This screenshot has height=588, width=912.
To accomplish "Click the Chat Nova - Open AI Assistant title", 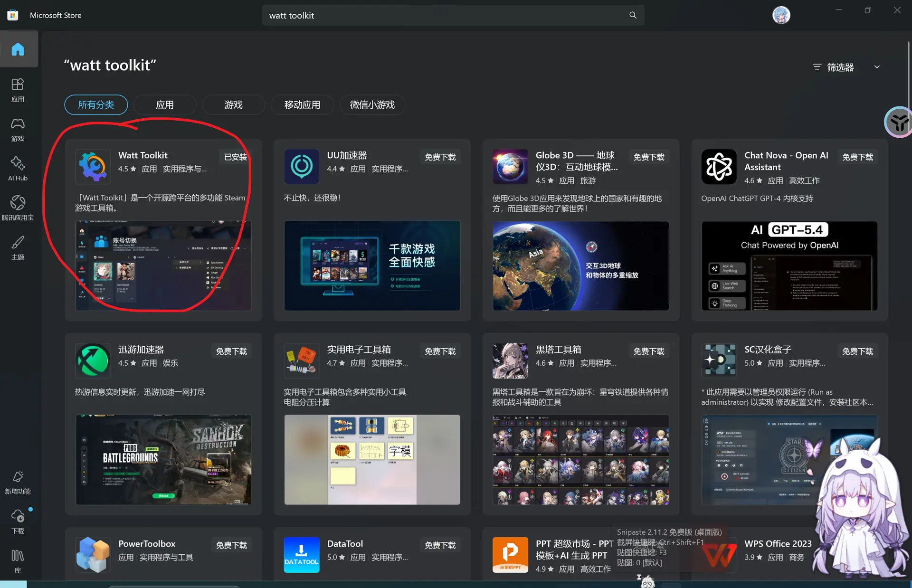I will click(x=786, y=161).
